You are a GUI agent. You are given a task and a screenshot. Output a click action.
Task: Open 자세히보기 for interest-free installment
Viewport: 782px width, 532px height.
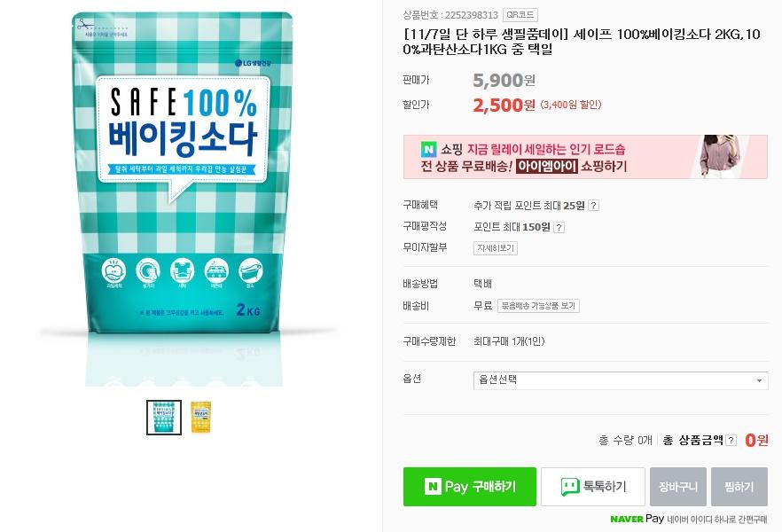point(496,247)
